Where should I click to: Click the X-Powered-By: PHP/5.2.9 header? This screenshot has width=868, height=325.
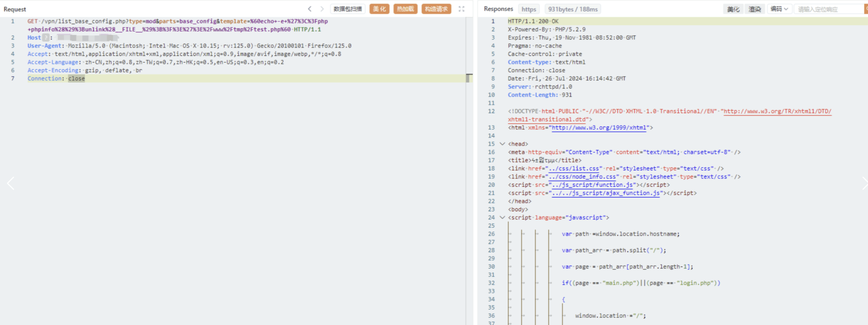[547, 29]
